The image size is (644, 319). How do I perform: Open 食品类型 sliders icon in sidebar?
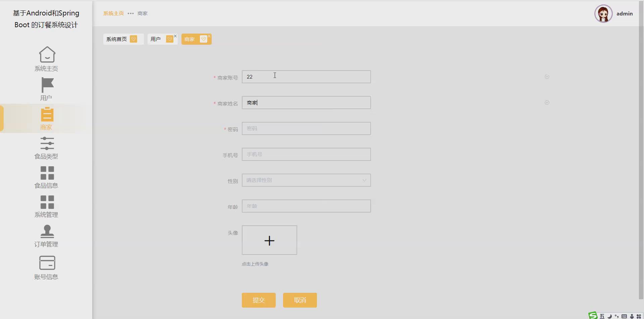tap(47, 143)
